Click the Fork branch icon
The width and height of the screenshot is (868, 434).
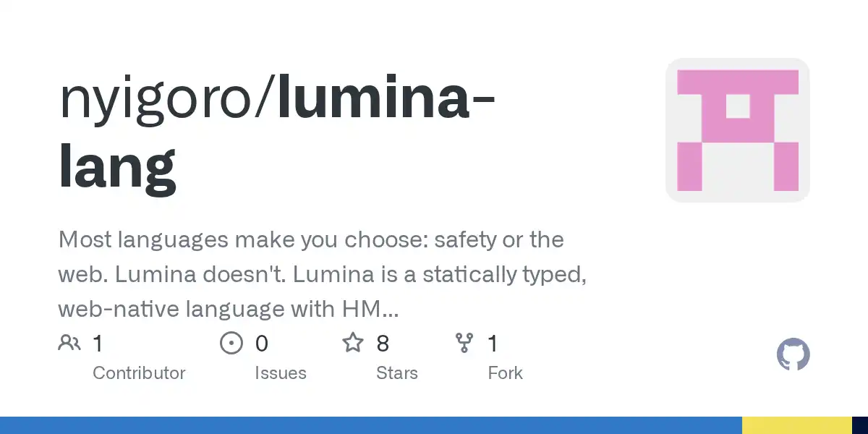click(464, 343)
